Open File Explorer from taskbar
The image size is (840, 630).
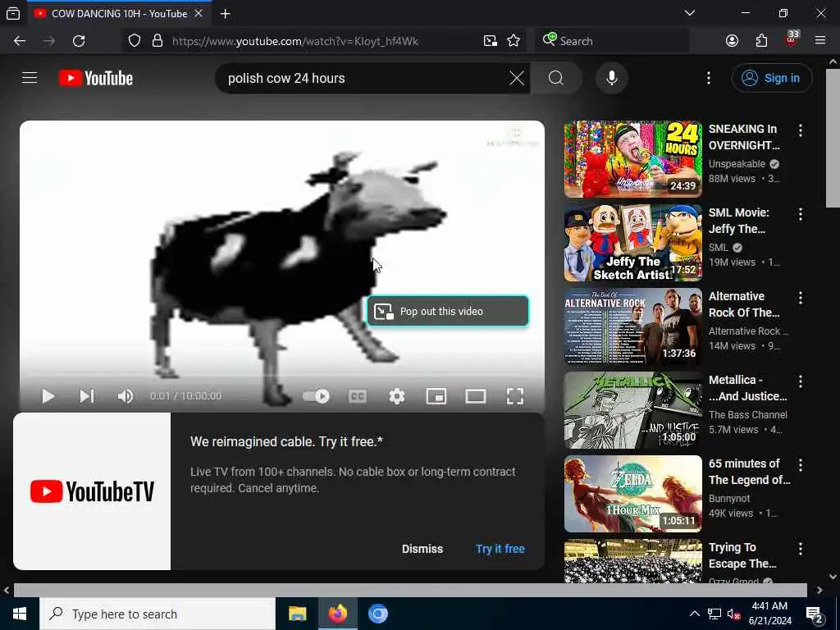pyautogui.click(x=297, y=614)
